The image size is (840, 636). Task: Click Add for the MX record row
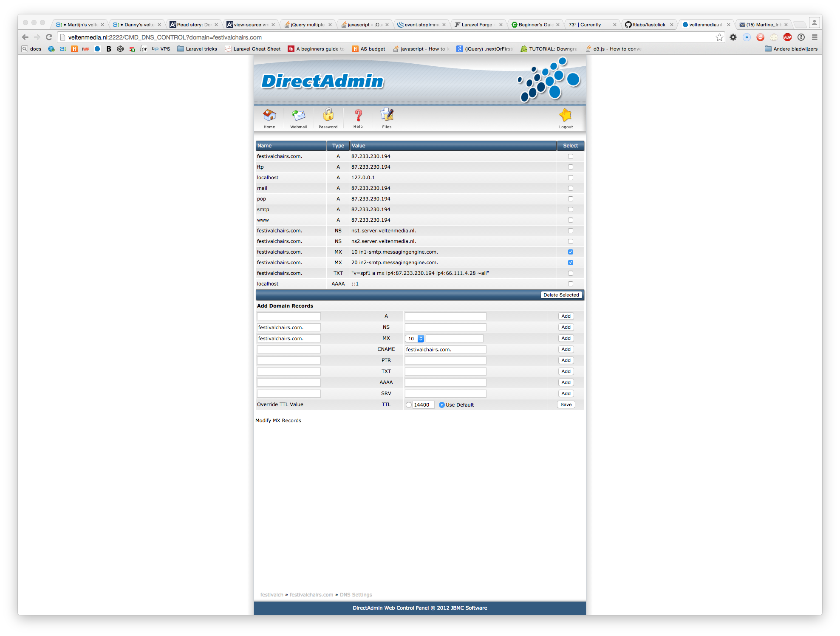566,338
